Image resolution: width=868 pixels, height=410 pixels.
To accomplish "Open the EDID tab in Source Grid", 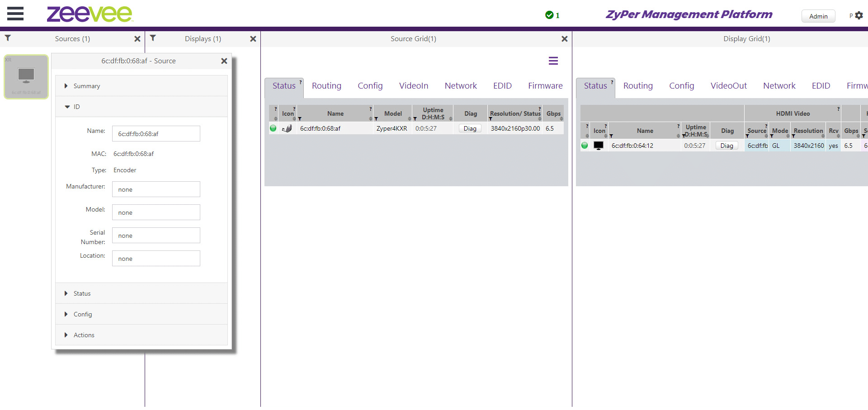I will (502, 86).
